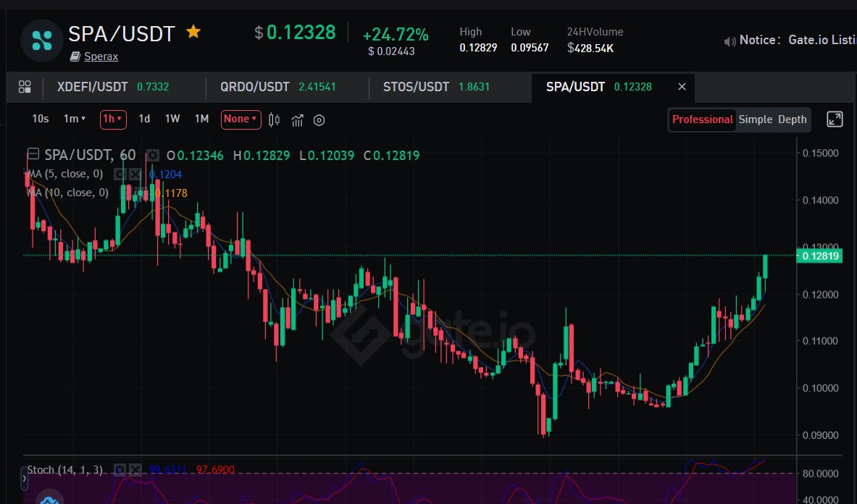Click the Stoch (14, 1, 3) label
Screen dimensions: 857x504
point(64,469)
